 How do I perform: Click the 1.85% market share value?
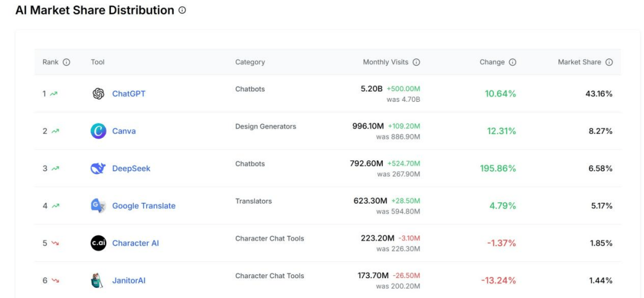pyautogui.click(x=601, y=243)
